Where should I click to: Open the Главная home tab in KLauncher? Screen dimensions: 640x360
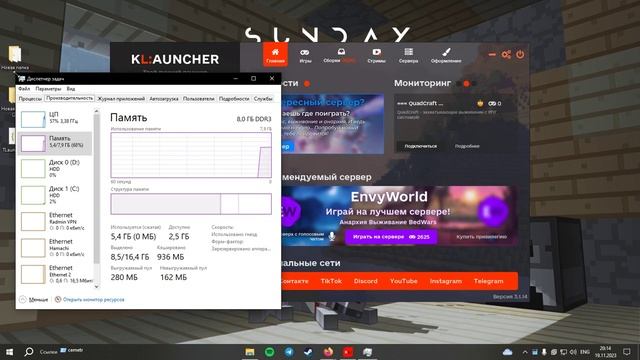276,55
